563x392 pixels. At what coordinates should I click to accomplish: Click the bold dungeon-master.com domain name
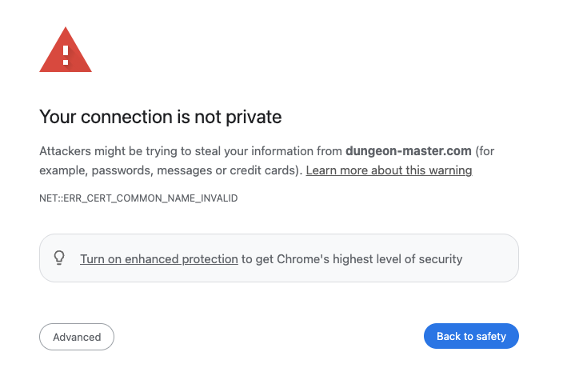click(409, 151)
